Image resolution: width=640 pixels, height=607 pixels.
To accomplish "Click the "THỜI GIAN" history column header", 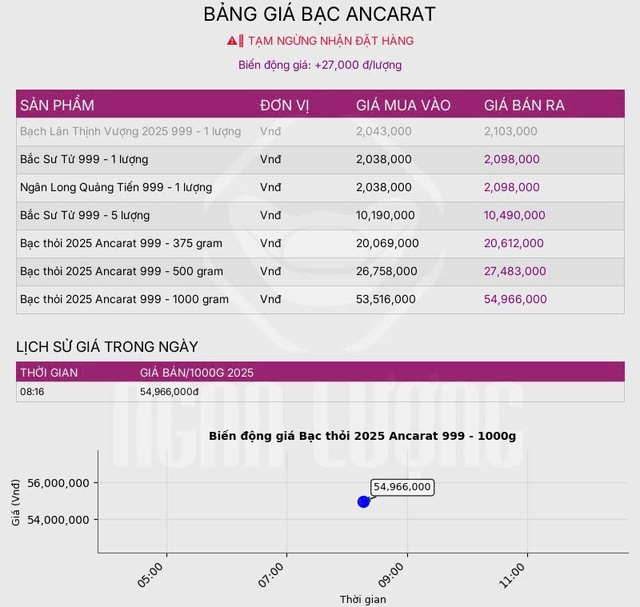I will (x=49, y=372).
